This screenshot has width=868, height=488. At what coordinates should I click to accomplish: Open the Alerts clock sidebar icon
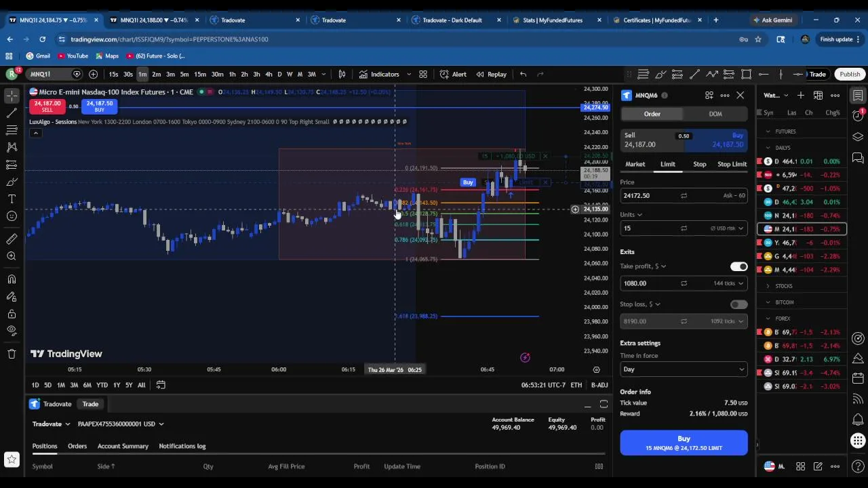(858, 117)
